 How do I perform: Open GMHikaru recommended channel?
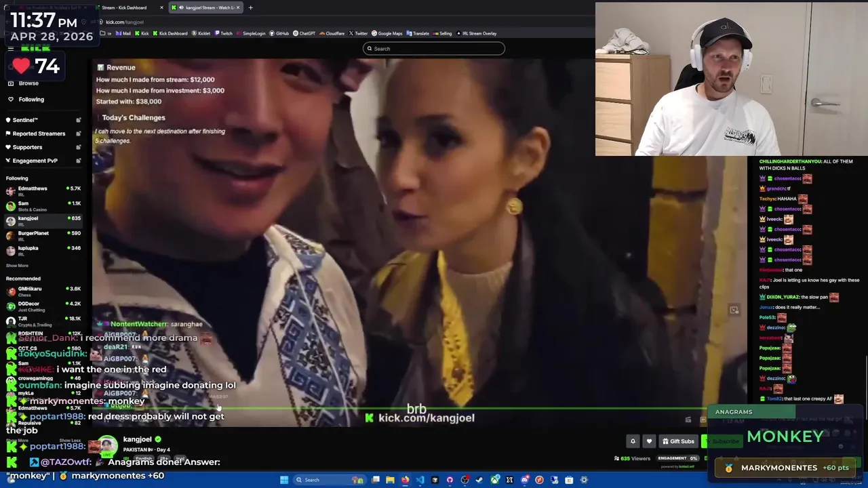tap(43, 291)
